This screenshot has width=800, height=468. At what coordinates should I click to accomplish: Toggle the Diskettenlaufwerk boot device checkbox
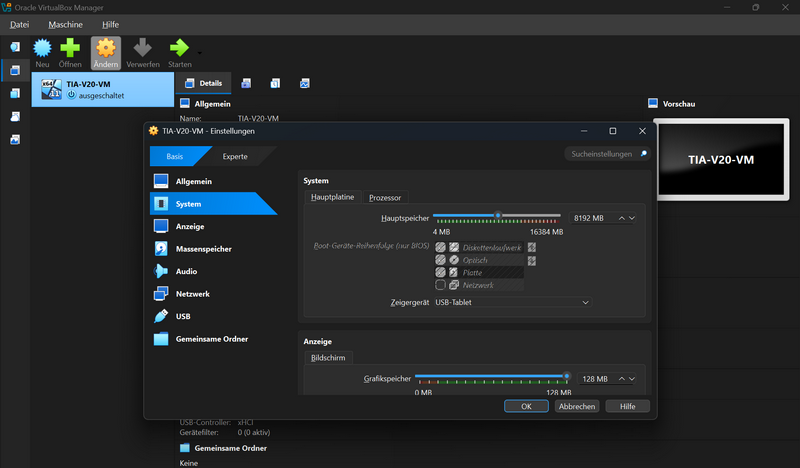click(x=441, y=246)
